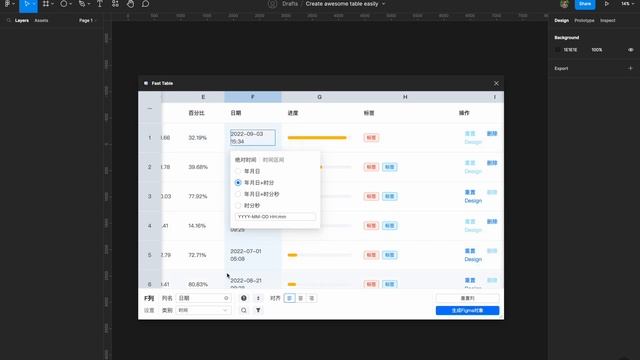Open the Pen tool options dropdown

(88, 4)
